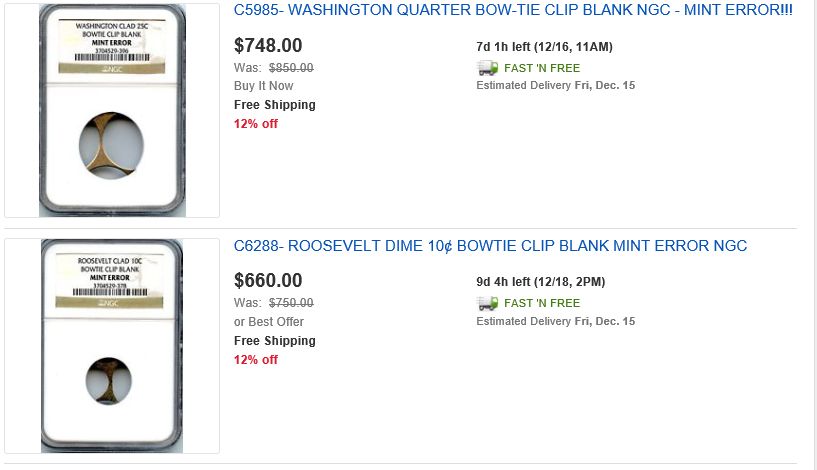Click Free Shipping under the $660.00 listing

275,341
